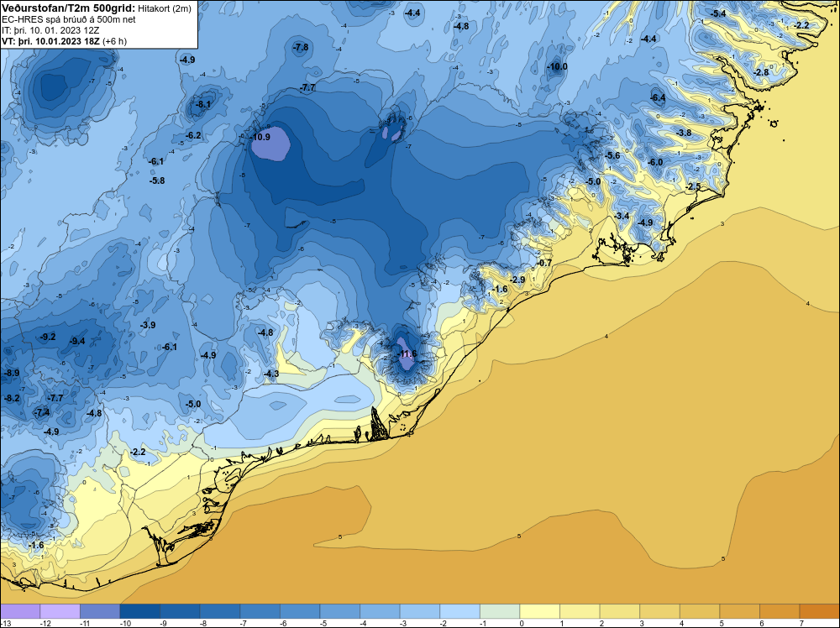
Task: Click the -5.6 temperature label
Action: click(x=612, y=155)
